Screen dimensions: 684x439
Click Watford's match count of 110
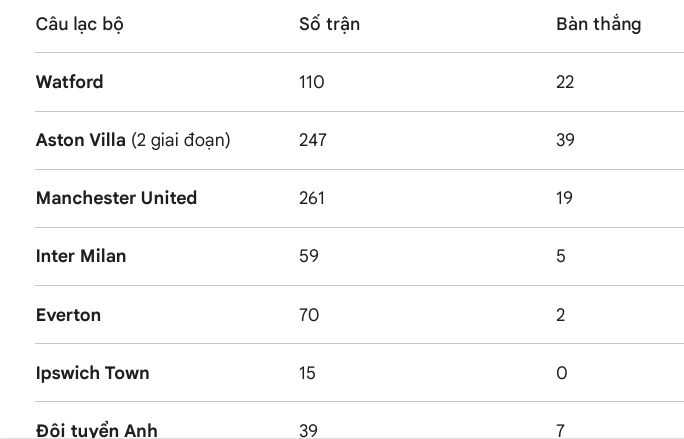click(x=311, y=82)
